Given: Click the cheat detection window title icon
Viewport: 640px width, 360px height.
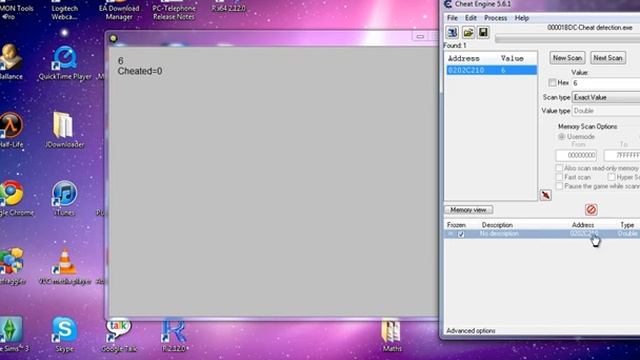Looking at the screenshot, I should [x=113, y=38].
